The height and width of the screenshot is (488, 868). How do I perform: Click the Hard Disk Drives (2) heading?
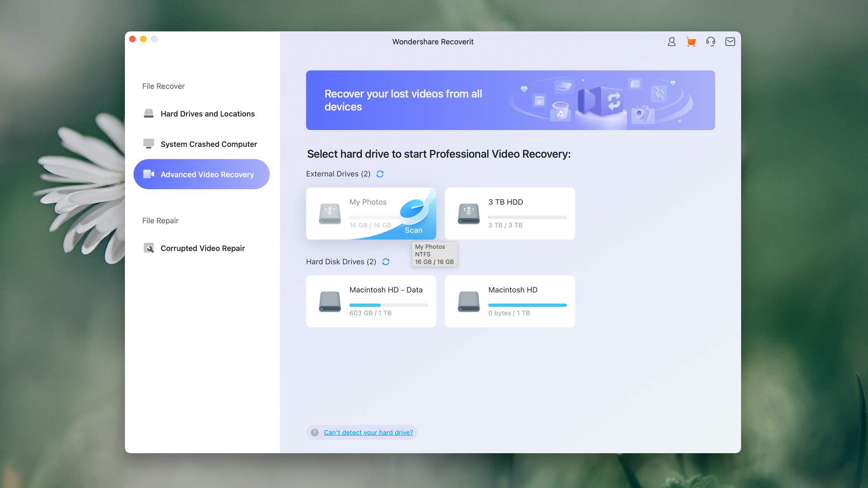tap(341, 262)
